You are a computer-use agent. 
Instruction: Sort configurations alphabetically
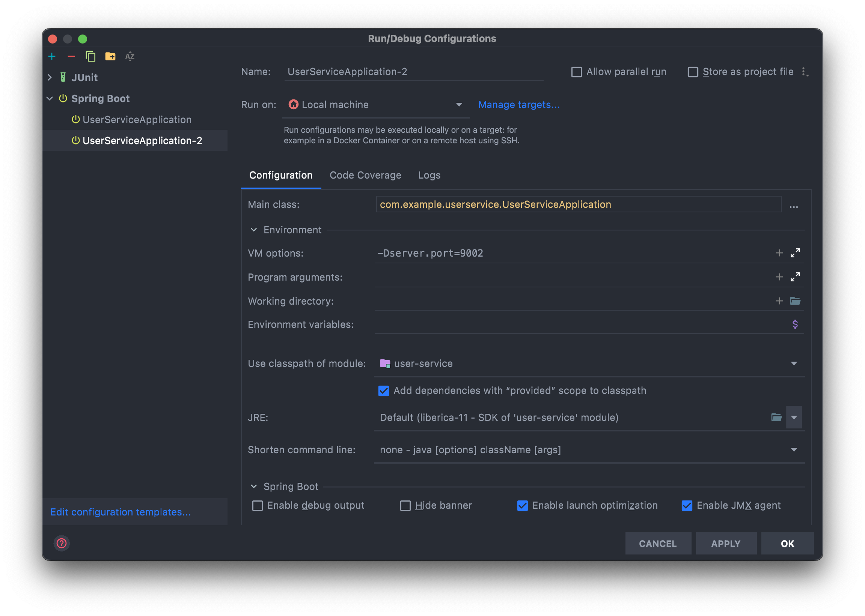130,56
